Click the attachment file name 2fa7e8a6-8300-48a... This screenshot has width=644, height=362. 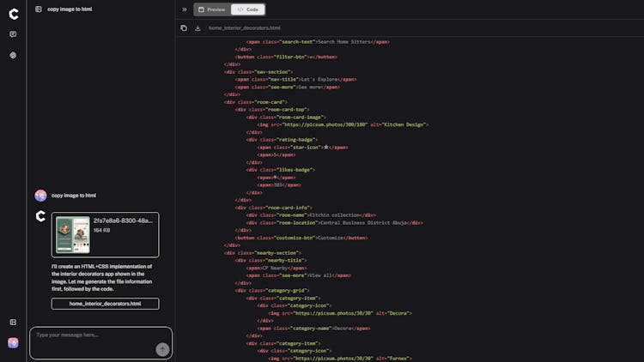(123, 220)
